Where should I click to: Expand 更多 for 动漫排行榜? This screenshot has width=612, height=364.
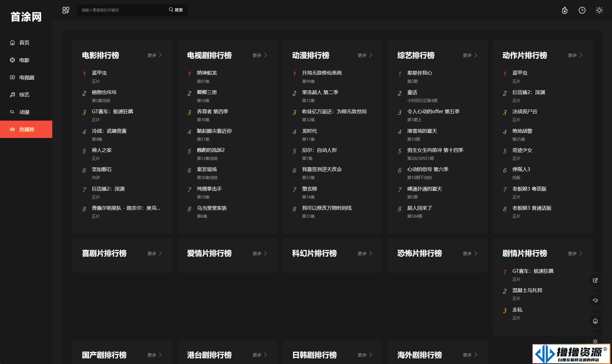[x=365, y=55]
